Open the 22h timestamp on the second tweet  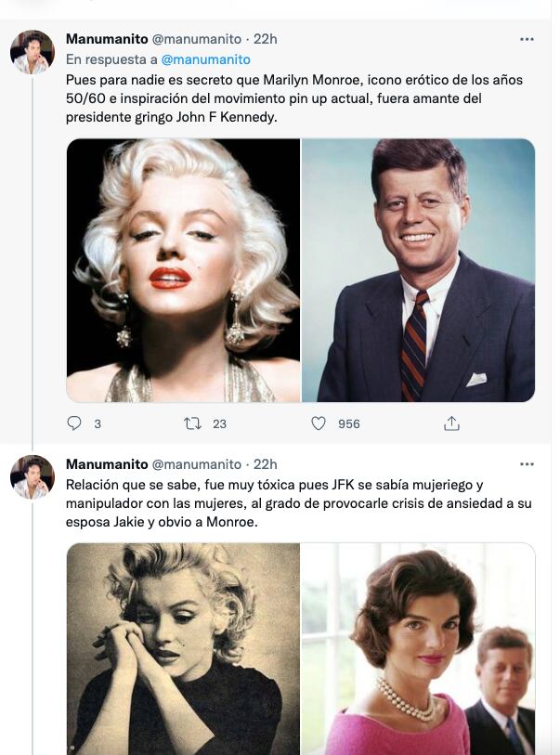click(x=266, y=464)
